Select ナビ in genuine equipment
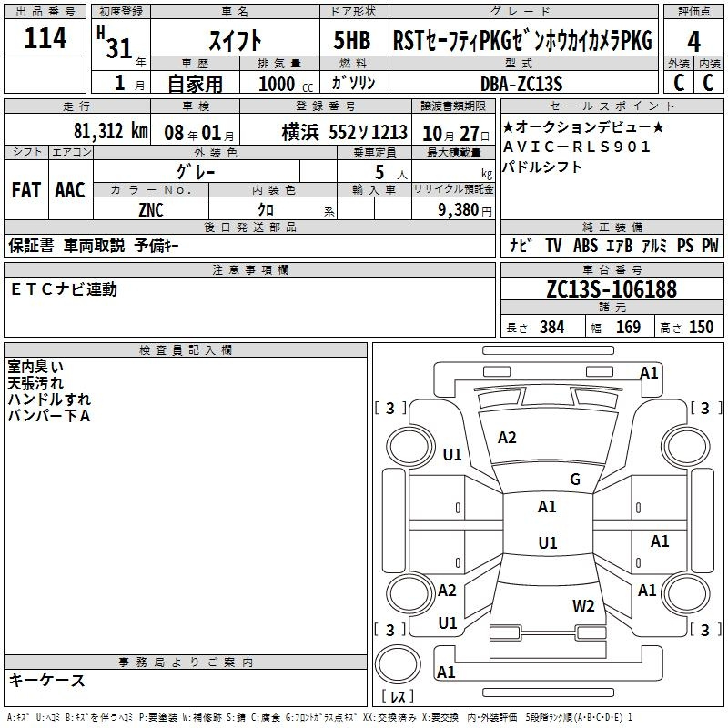 pyautogui.click(x=521, y=245)
